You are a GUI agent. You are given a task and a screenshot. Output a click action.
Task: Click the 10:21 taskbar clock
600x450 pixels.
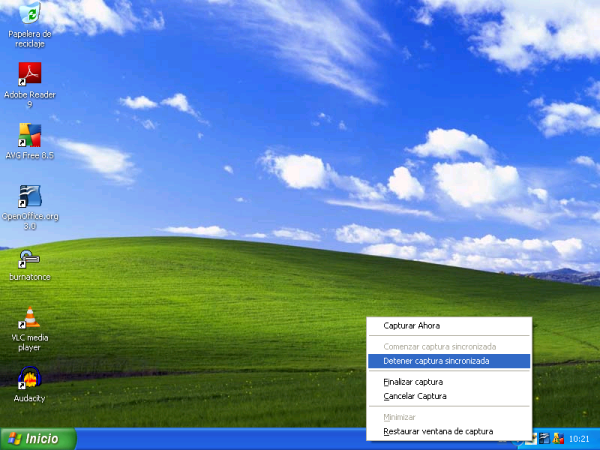(x=579, y=438)
